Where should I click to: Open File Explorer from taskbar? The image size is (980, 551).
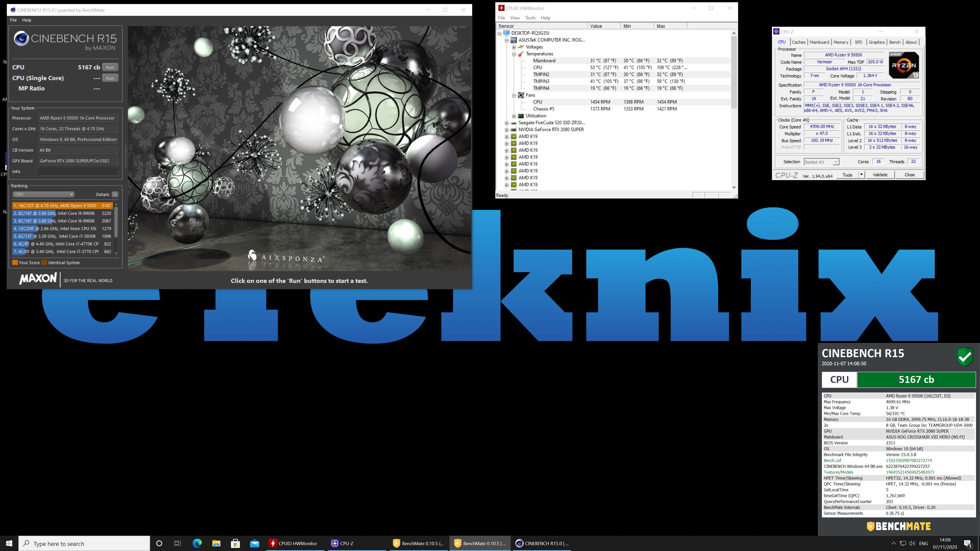pyautogui.click(x=216, y=543)
